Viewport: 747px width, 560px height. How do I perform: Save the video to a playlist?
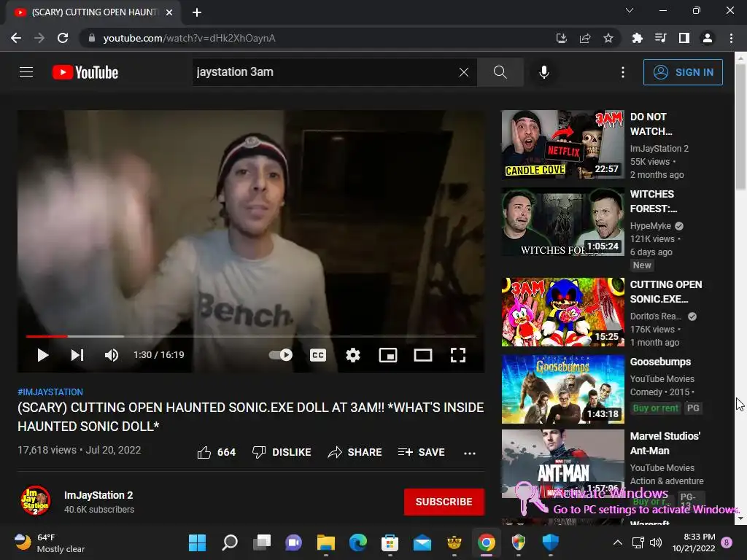click(x=421, y=452)
